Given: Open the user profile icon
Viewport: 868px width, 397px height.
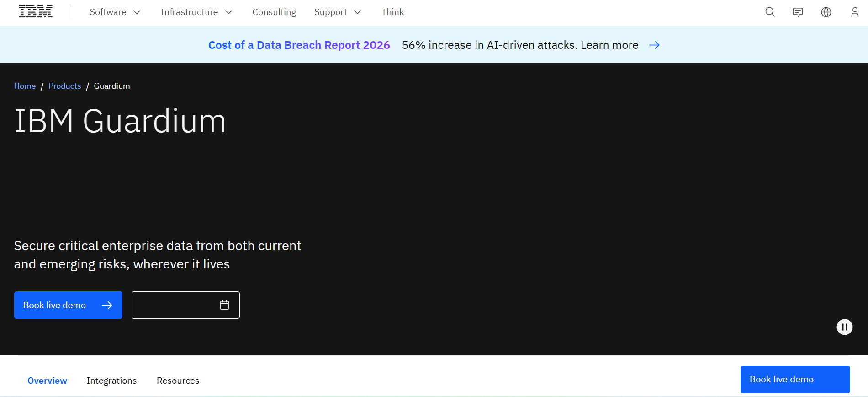Looking at the screenshot, I should 854,12.
